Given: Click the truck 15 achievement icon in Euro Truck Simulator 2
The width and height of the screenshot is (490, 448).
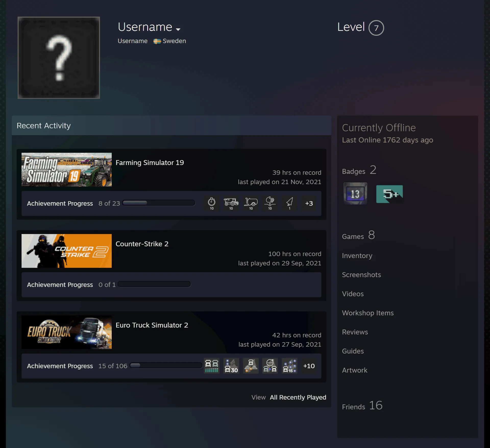Looking at the screenshot, I should 289,366.
